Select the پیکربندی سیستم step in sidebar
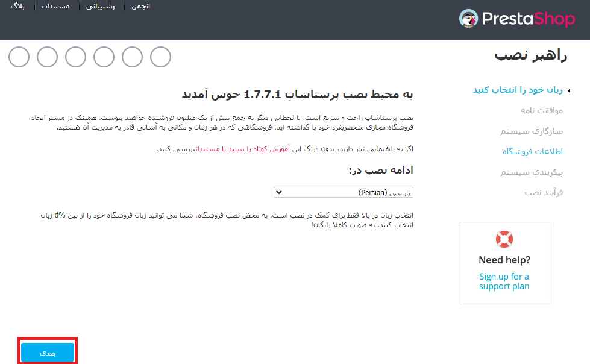 [532, 172]
